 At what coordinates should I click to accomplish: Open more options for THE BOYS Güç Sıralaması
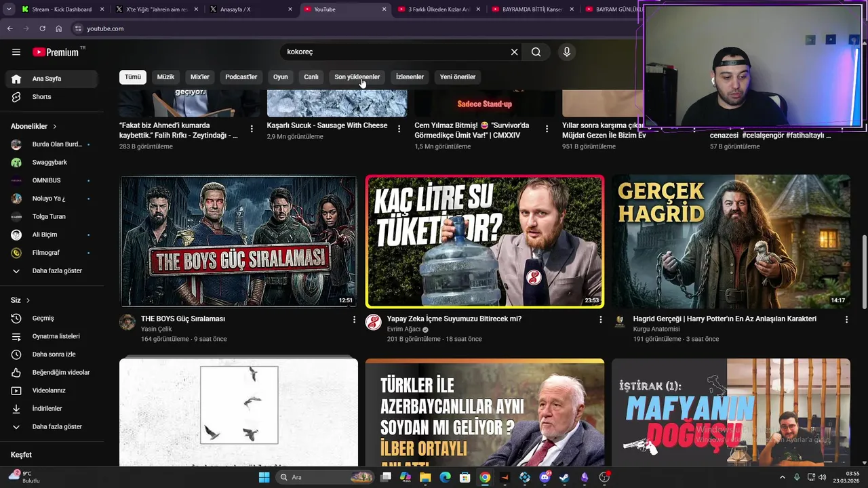pyautogui.click(x=354, y=319)
